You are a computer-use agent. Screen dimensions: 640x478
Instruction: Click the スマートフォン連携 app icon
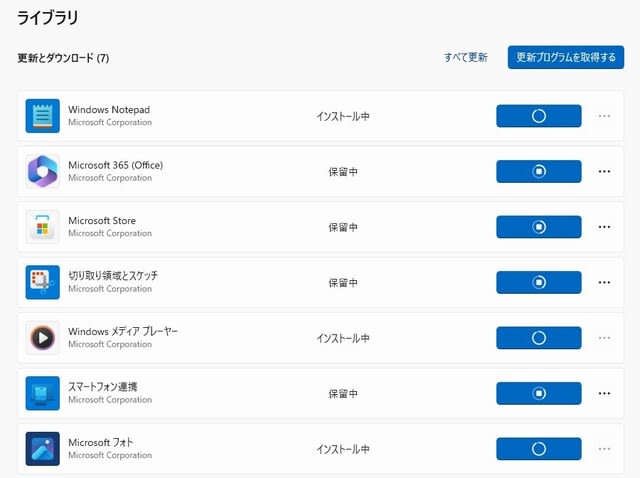tap(42, 394)
